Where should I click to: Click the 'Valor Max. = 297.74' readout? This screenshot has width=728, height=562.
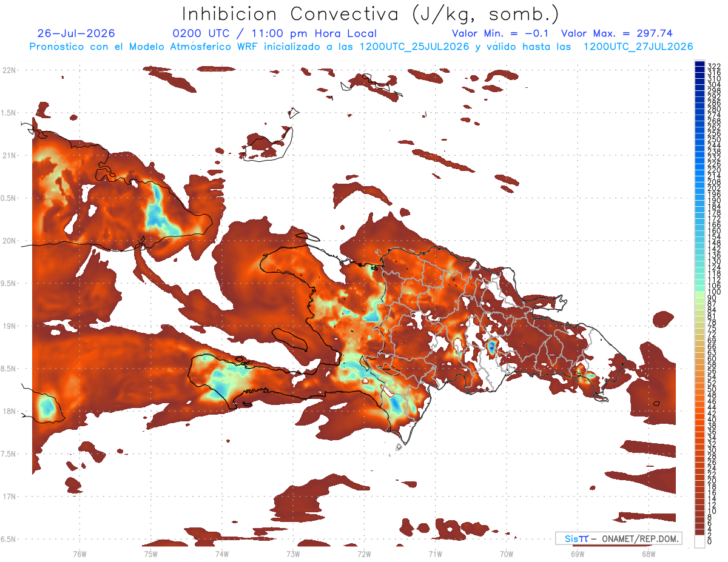[x=617, y=33]
